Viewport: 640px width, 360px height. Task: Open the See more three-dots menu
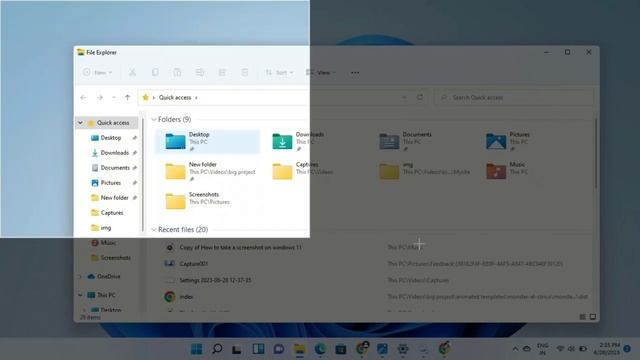coord(355,73)
